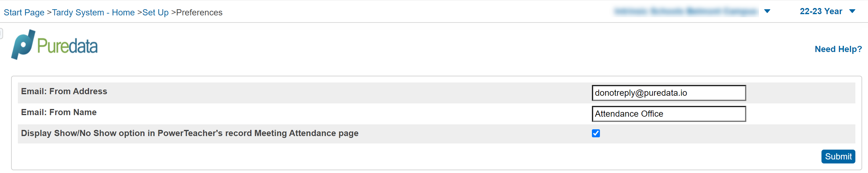
Task: Click the Puredata wordmark text
Action: click(67, 46)
